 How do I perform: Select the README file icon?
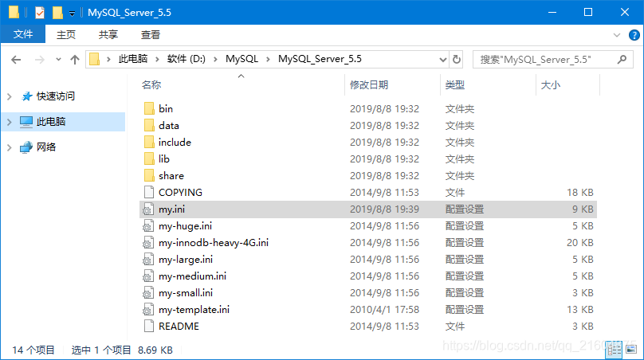point(149,327)
